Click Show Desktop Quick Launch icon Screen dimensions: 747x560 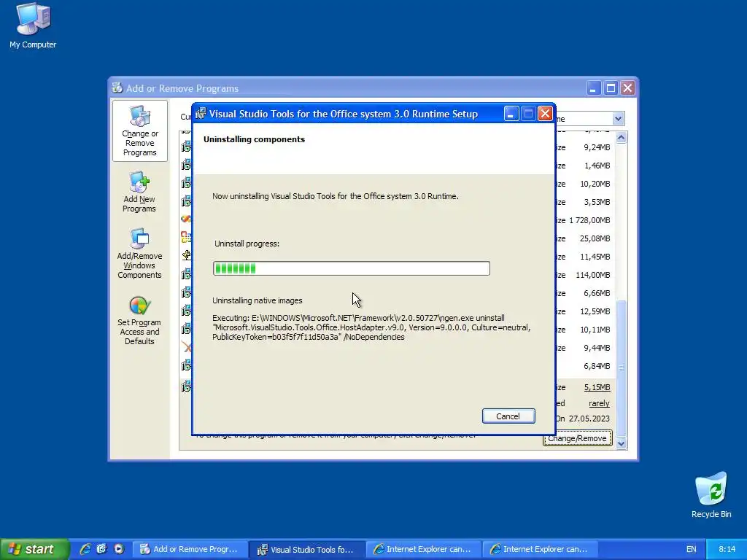click(102, 549)
